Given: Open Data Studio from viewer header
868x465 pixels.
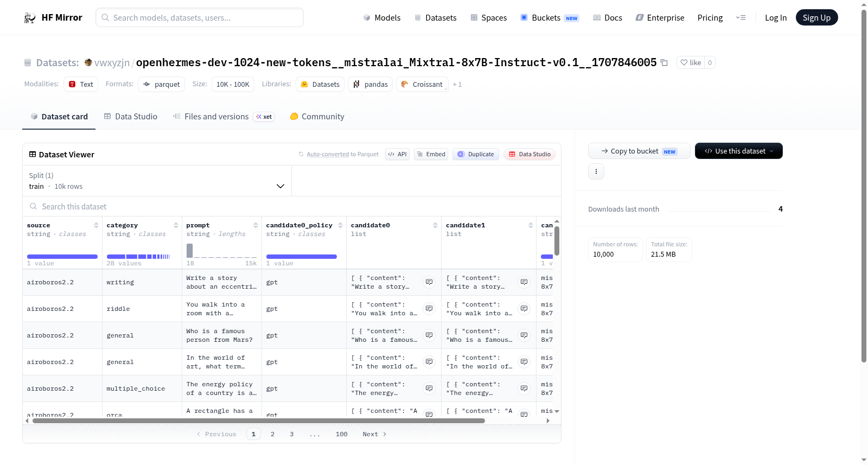Looking at the screenshot, I should point(529,154).
